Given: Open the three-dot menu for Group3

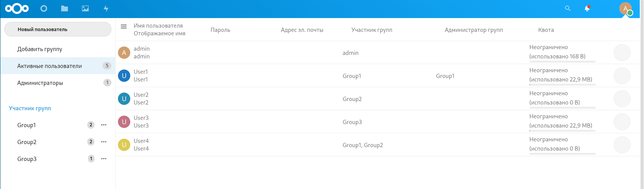Looking at the screenshot, I should click(x=104, y=159).
